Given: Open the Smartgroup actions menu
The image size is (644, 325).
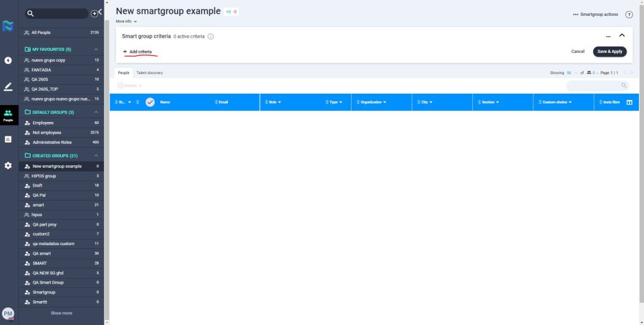Looking at the screenshot, I should click(595, 14).
